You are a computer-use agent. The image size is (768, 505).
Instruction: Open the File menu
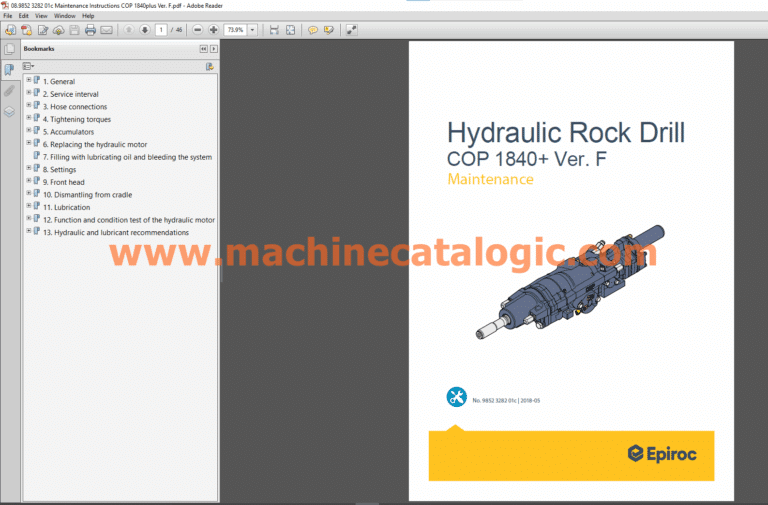pyautogui.click(x=8, y=16)
